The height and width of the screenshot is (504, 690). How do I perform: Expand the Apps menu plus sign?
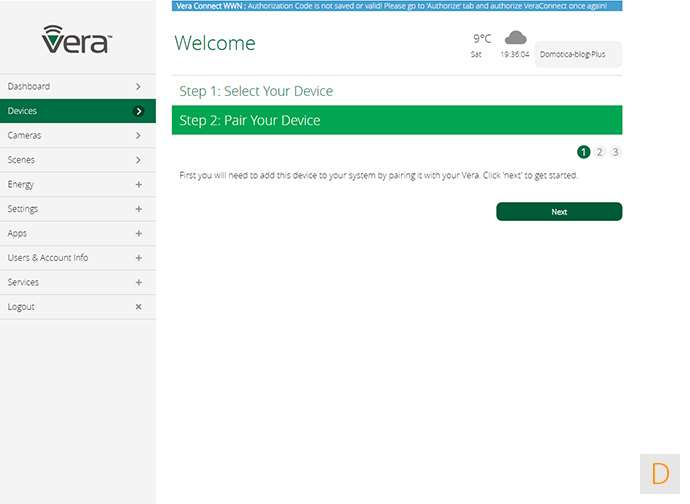(x=138, y=234)
